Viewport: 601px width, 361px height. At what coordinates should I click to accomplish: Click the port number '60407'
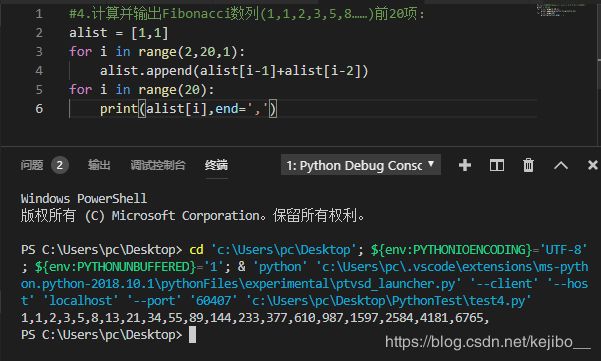pyautogui.click(x=213, y=301)
